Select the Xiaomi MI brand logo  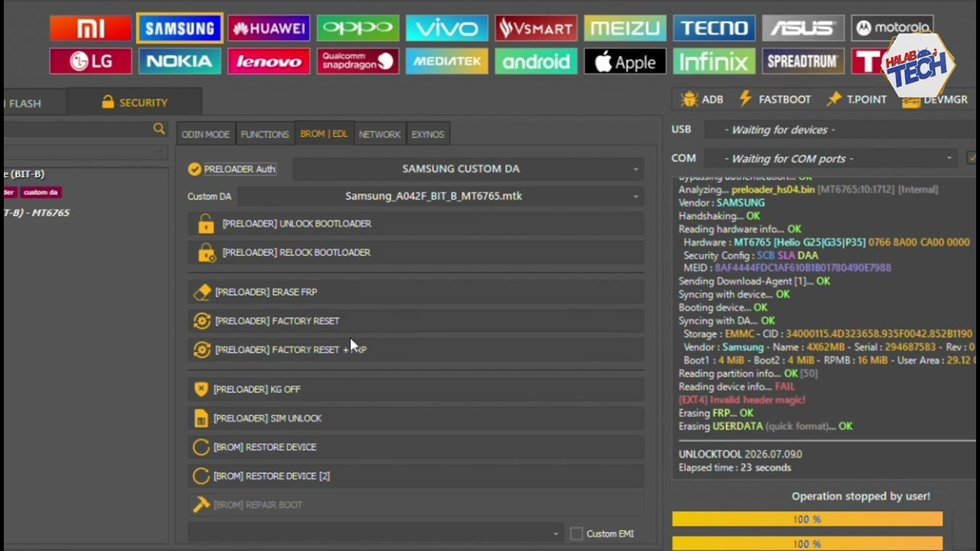(x=90, y=29)
